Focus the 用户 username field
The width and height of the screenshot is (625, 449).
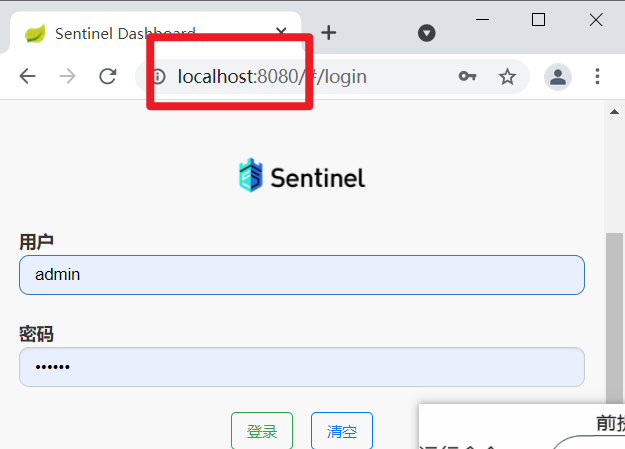(302, 275)
